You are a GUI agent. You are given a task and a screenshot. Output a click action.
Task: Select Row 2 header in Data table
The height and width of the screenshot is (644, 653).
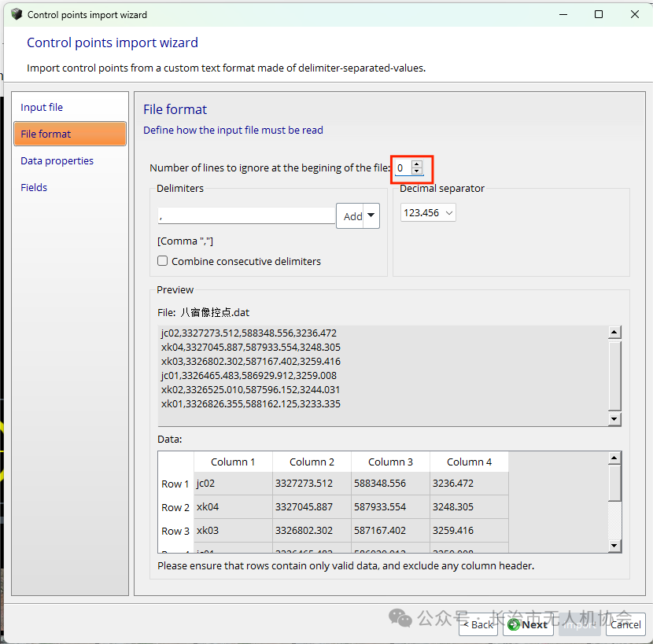pos(175,507)
